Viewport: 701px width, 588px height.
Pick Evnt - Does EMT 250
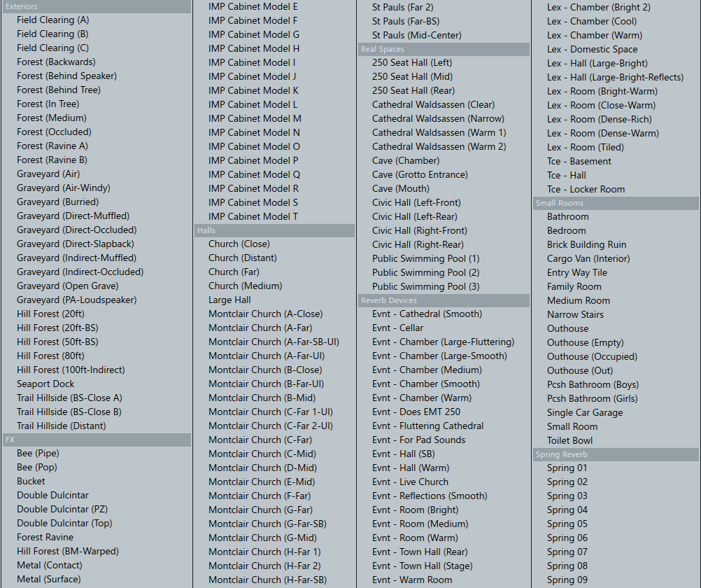click(416, 412)
